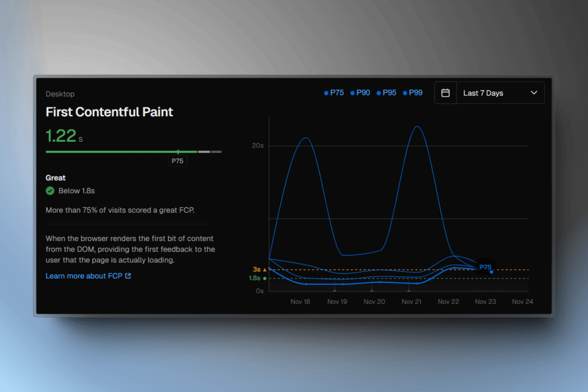Screen dimensions: 588x392
Task: Toggle the P75 series in the legend
Action: [334, 93]
